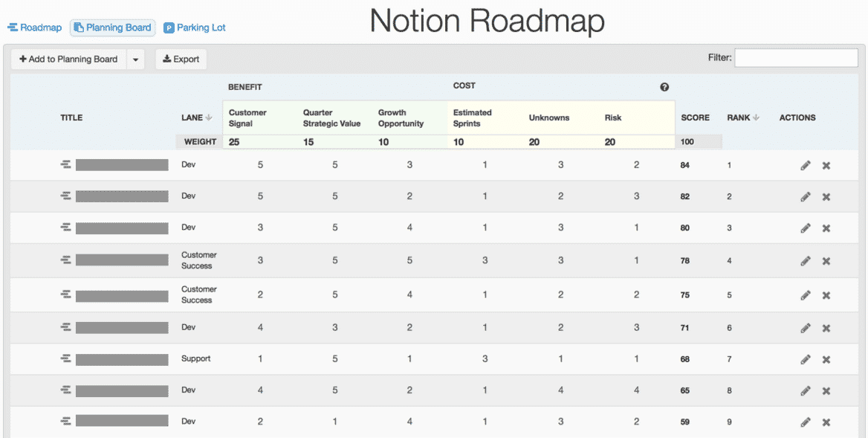Open the scoring help question mark icon
The image size is (868, 438).
click(x=664, y=87)
